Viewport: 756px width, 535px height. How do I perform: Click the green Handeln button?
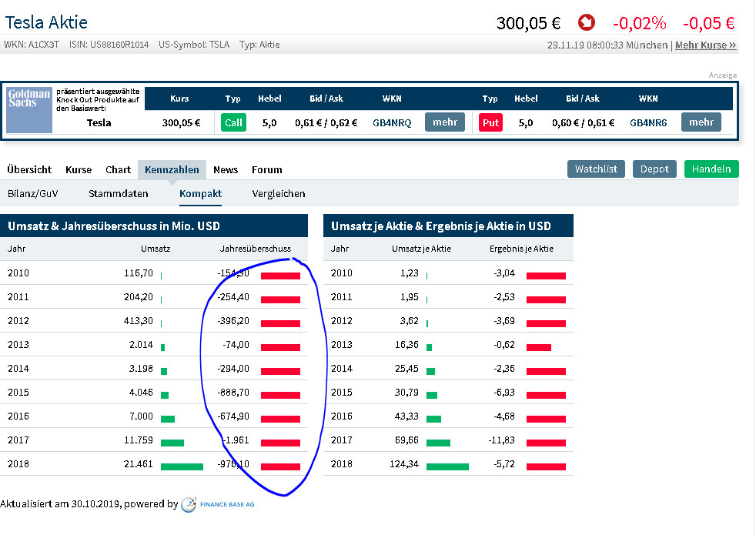click(x=711, y=169)
